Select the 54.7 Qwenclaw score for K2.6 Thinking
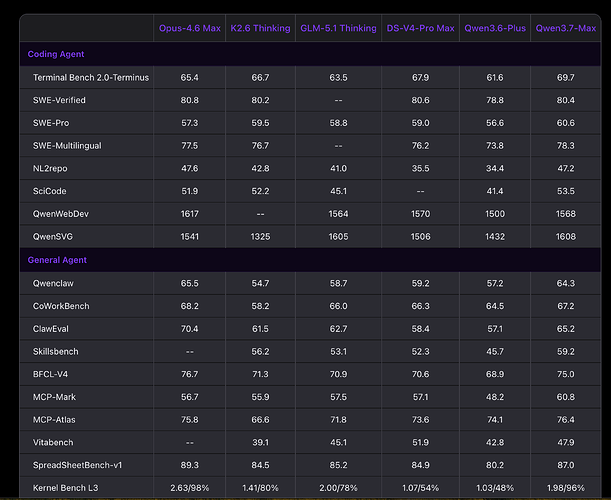The image size is (611, 500). [260, 283]
